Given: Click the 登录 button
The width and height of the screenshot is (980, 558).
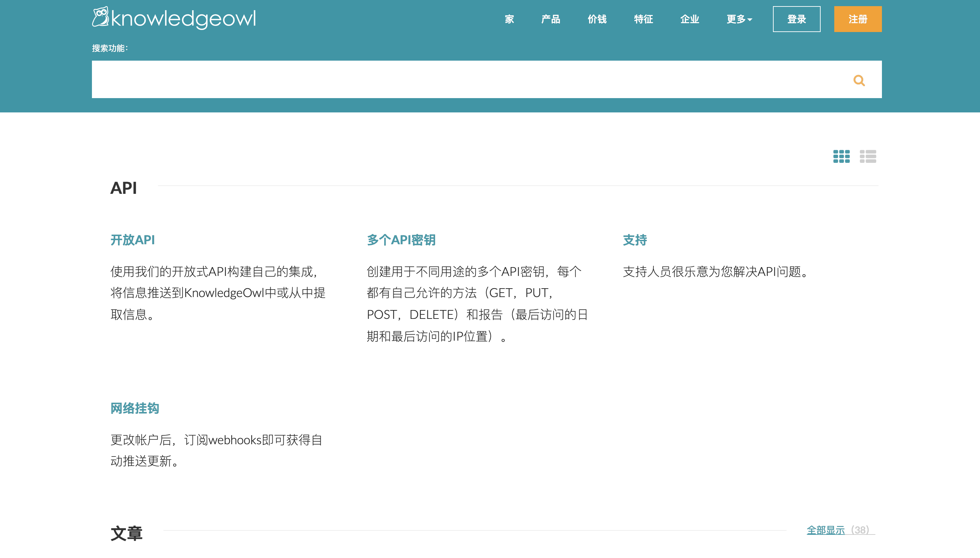Looking at the screenshot, I should [796, 19].
